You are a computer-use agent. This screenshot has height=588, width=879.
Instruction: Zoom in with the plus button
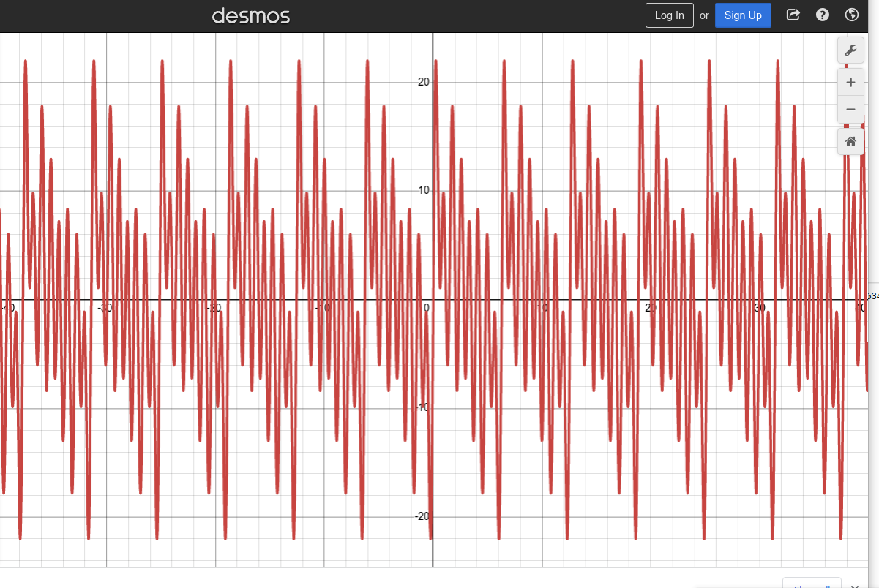click(x=850, y=83)
